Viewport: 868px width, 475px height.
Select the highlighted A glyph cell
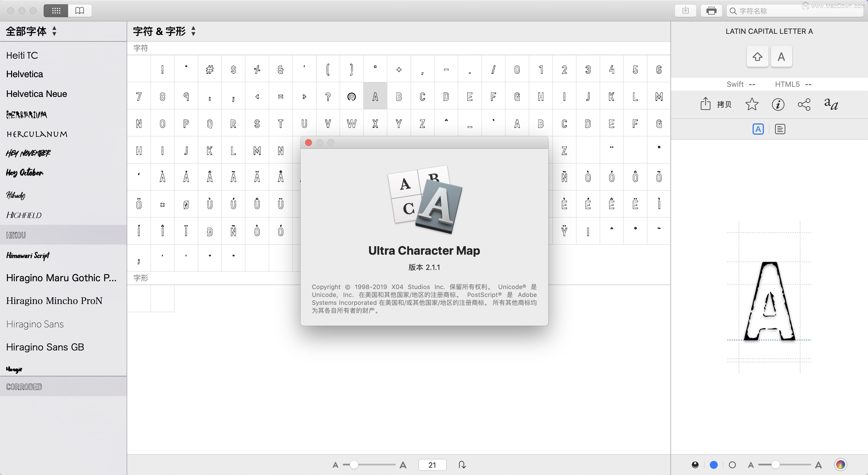tap(375, 96)
